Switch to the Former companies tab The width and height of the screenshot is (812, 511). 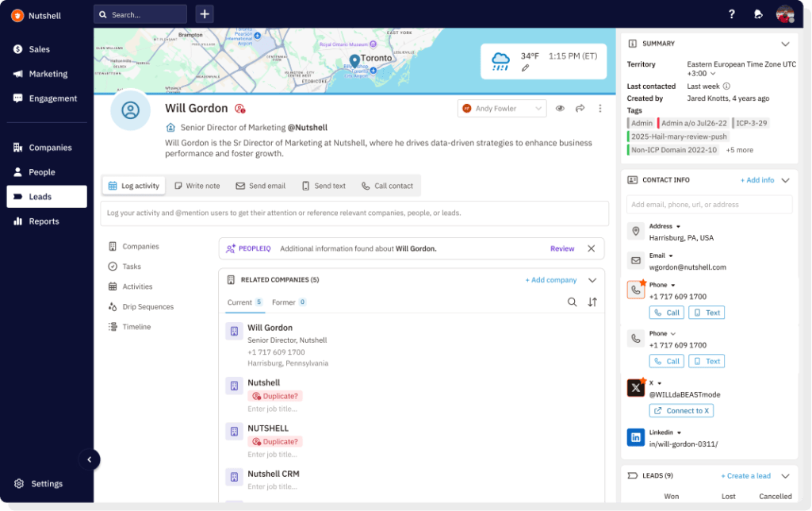click(289, 302)
